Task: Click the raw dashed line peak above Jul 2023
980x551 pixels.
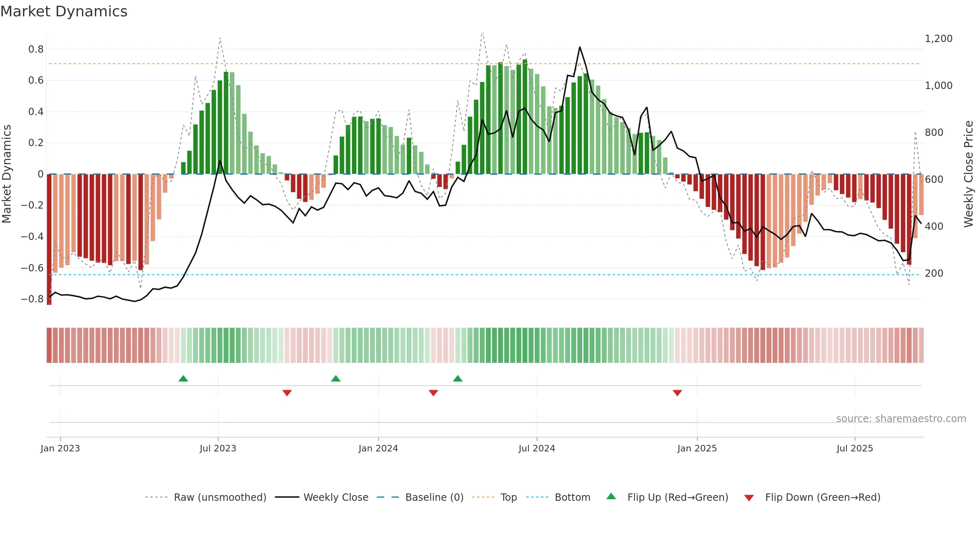Action: tap(220, 38)
